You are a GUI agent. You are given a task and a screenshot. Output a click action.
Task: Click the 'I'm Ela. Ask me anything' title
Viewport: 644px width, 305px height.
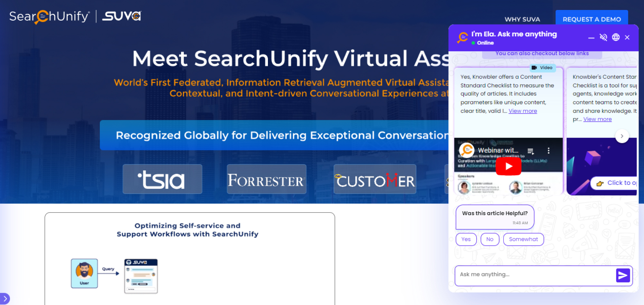pos(514,34)
